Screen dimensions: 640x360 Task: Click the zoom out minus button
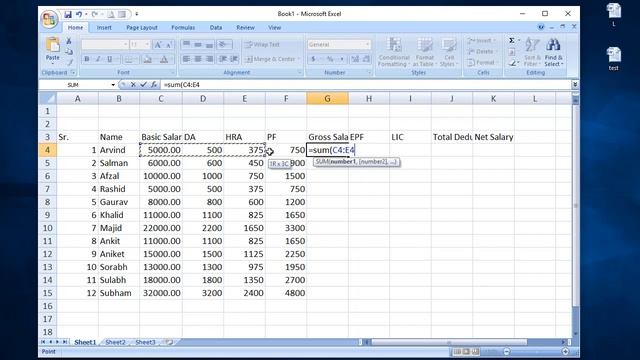506,351
